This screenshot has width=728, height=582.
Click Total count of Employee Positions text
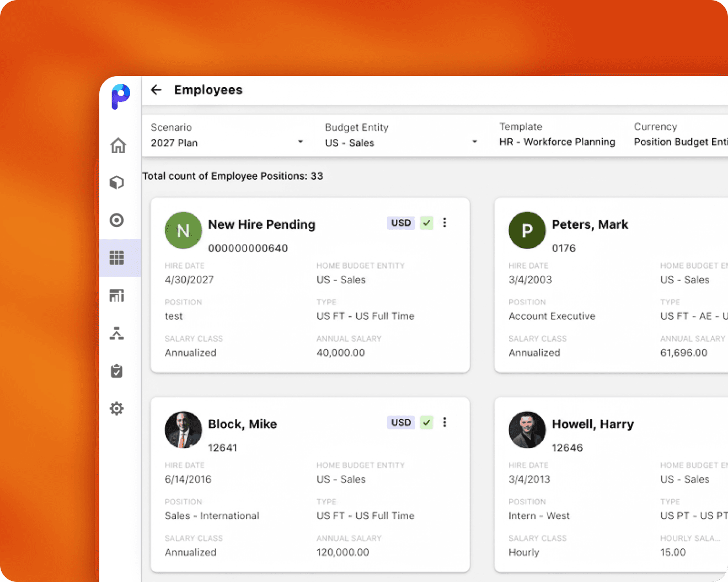click(233, 176)
